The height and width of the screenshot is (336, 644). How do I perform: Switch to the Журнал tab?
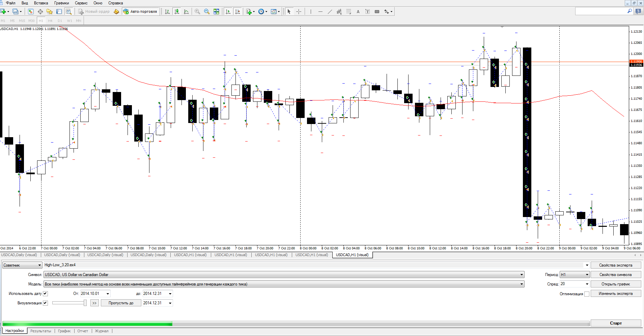point(102,331)
